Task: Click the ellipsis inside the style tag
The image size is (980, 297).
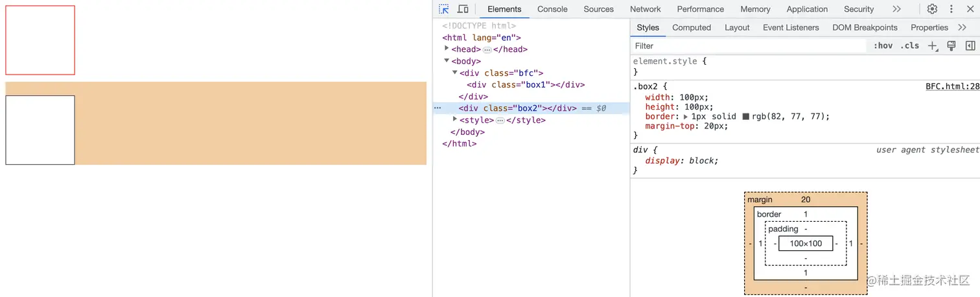Action: (500, 121)
